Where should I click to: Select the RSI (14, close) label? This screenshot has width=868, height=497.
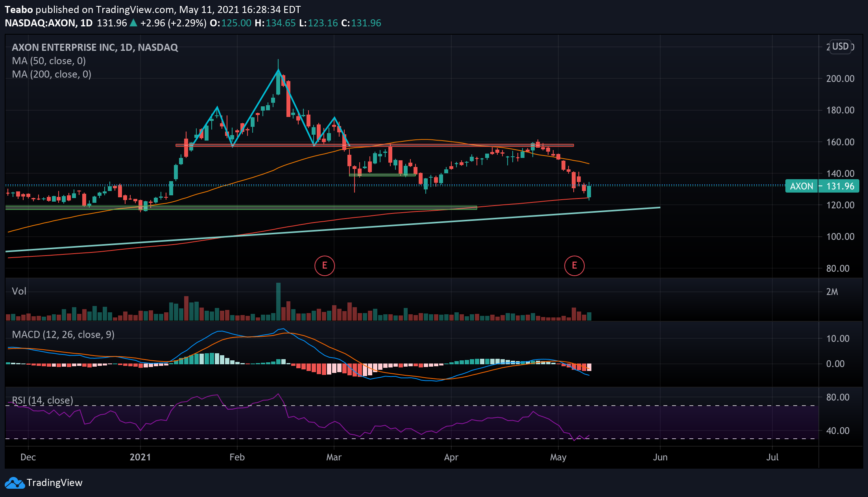click(42, 401)
